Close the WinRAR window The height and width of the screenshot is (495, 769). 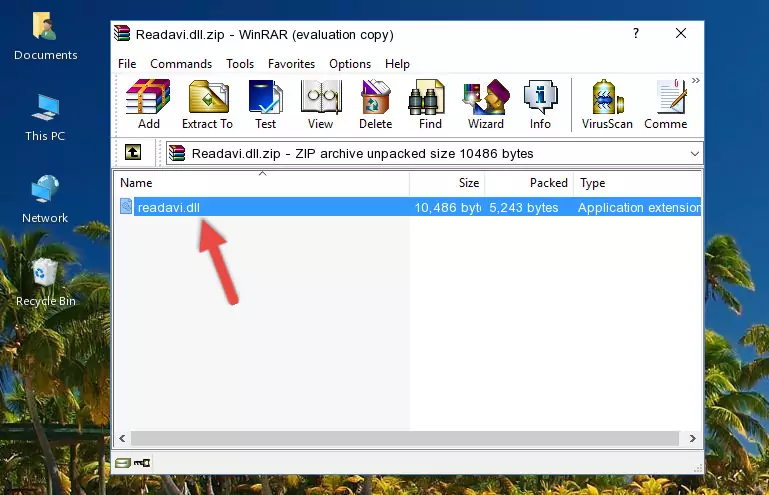[681, 33]
